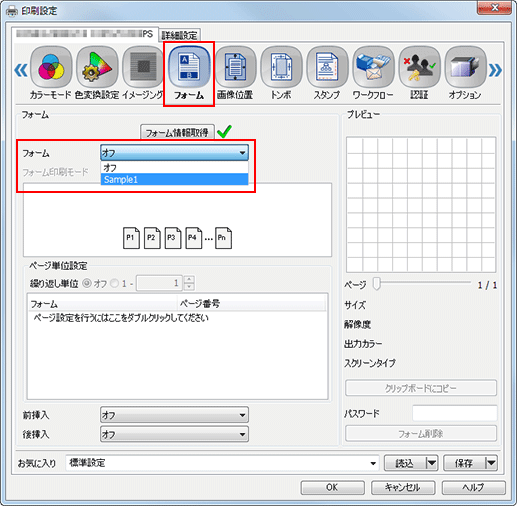Click the キャンセル button
This screenshot has height=506, width=517.
coord(403,487)
